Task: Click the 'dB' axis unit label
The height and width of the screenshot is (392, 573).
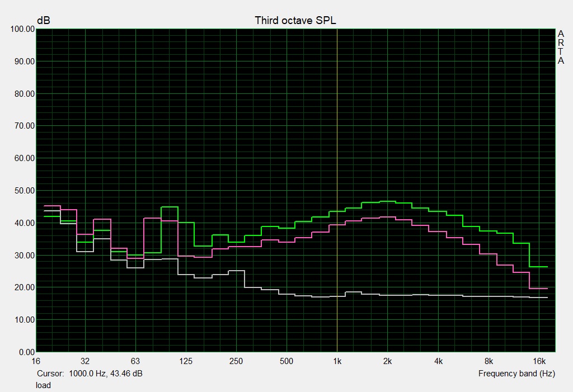Action: [44, 21]
